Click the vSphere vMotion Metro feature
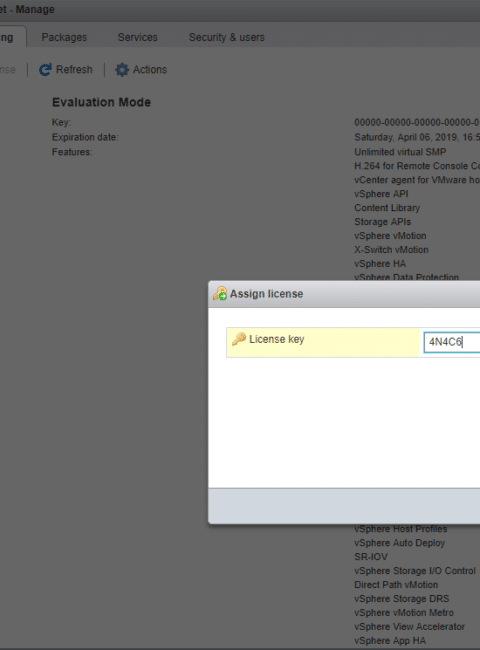 pos(404,613)
